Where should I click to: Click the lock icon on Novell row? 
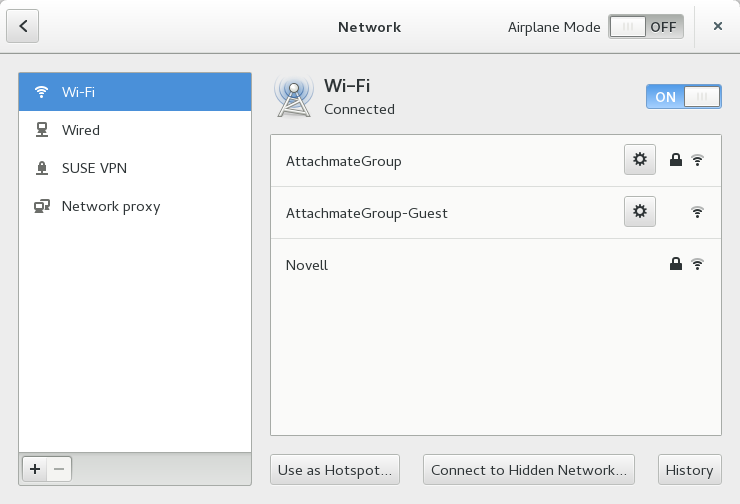click(676, 265)
